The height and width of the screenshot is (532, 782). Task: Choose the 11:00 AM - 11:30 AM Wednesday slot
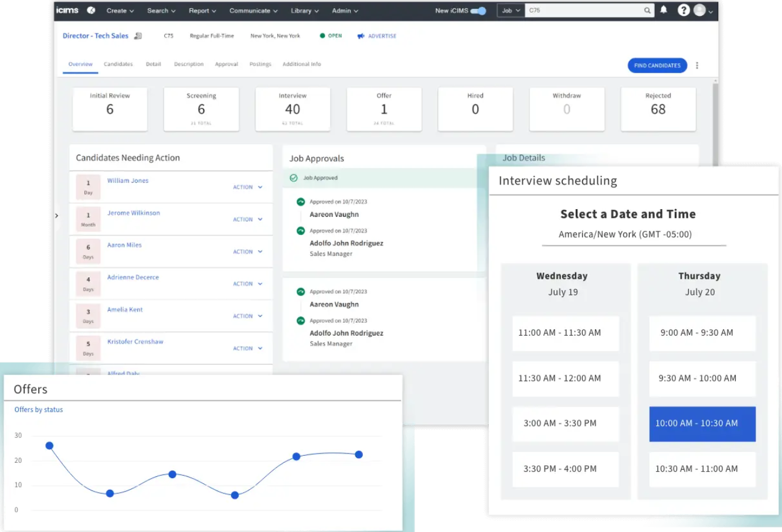click(566, 333)
